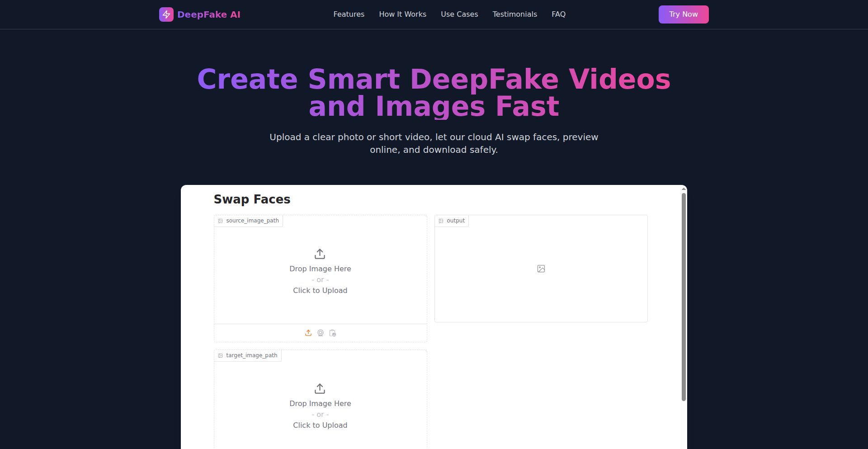The width and height of the screenshot is (868, 449).
Task: Click the upload arrow icon in source_image_path area
Action: [320, 254]
